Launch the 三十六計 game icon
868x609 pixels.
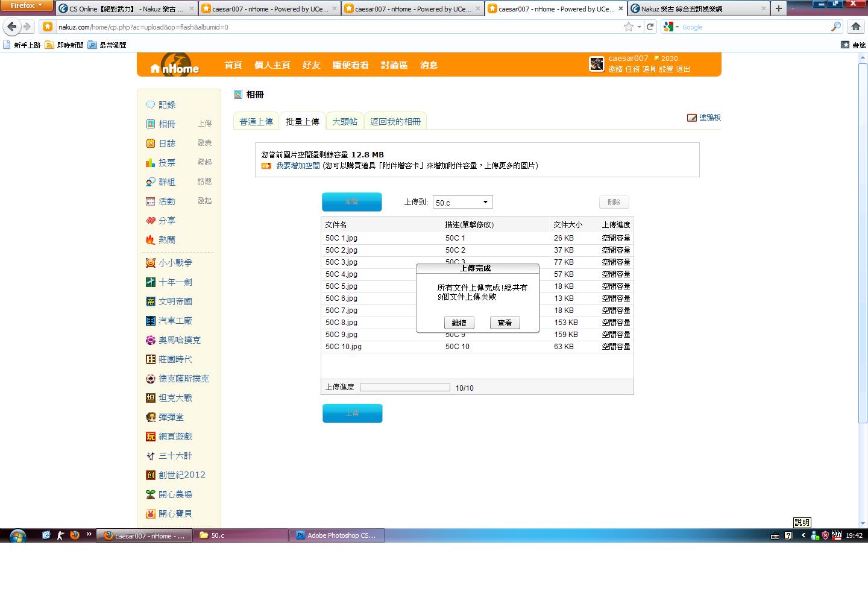coord(151,456)
